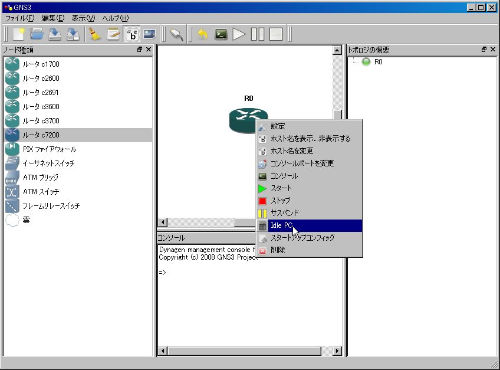
Task: Choose ストップ (Stop) with red square
Action: (x=309, y=201)
